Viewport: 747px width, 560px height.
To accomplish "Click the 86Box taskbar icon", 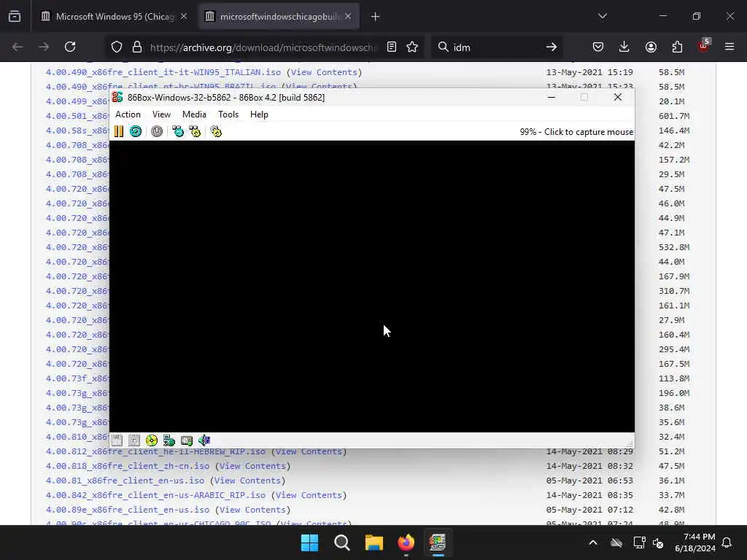I will click(438, 542).
